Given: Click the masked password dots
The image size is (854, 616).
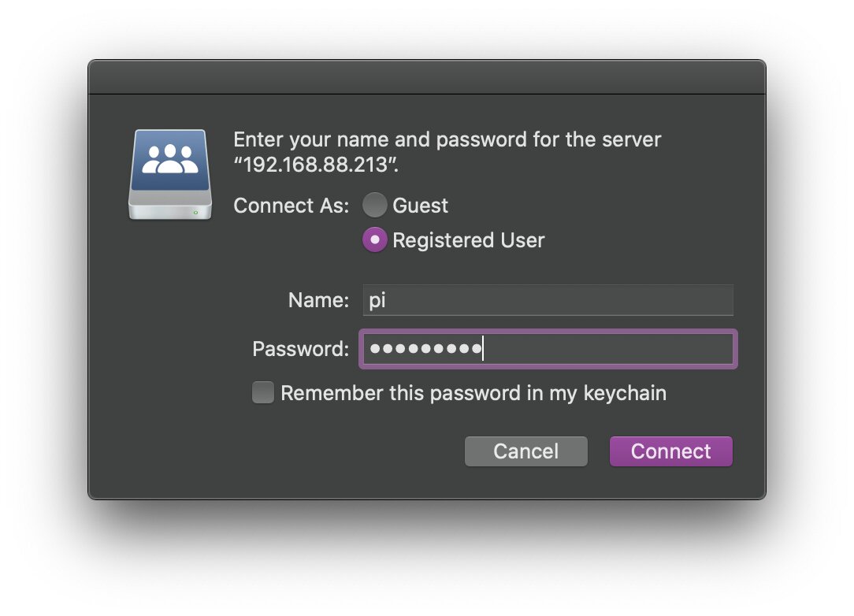Looking at the screenshot, I should (426, 349).
